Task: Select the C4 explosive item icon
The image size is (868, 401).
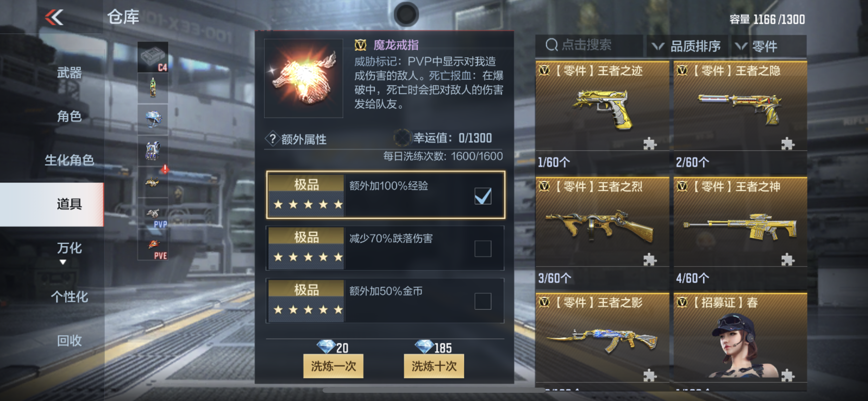Action: (x=153, y=57)
